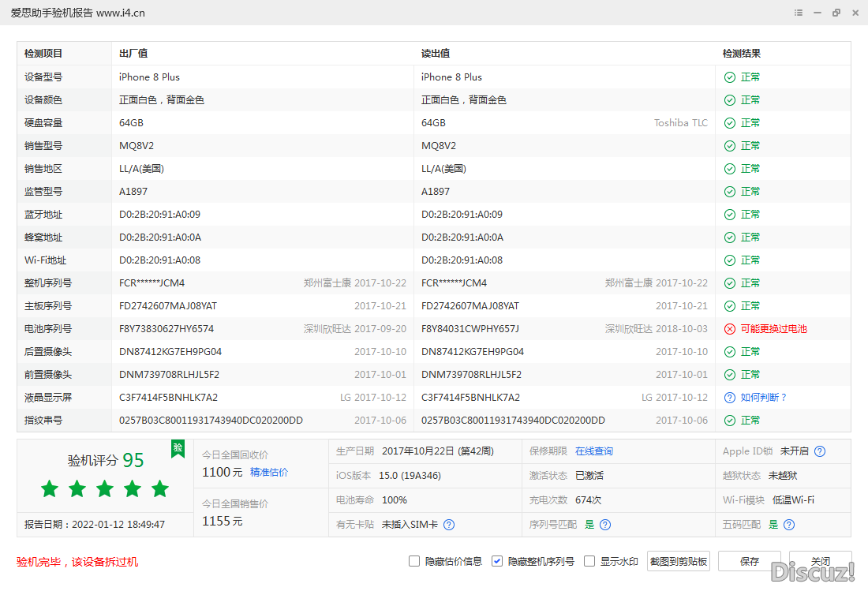Click the question icon in 液晶显示屏 row

tap(729, 398)
